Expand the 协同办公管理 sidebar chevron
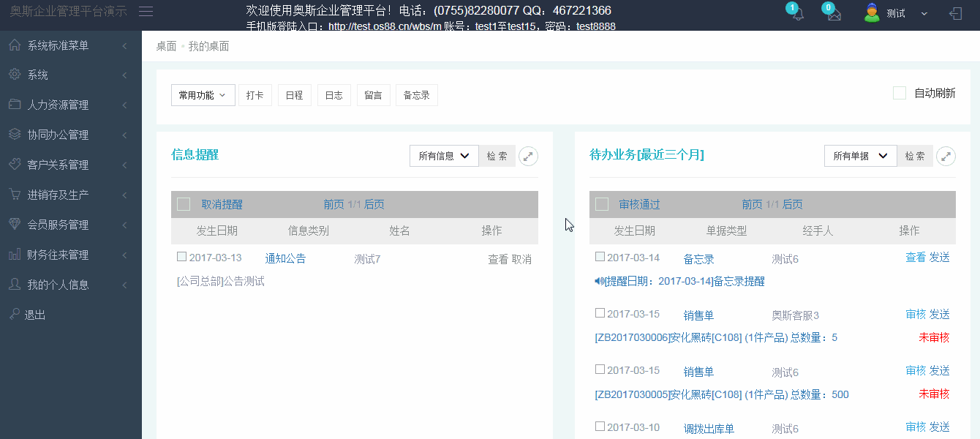The width and height of the screenshot is (980, 439). (125, 135)
